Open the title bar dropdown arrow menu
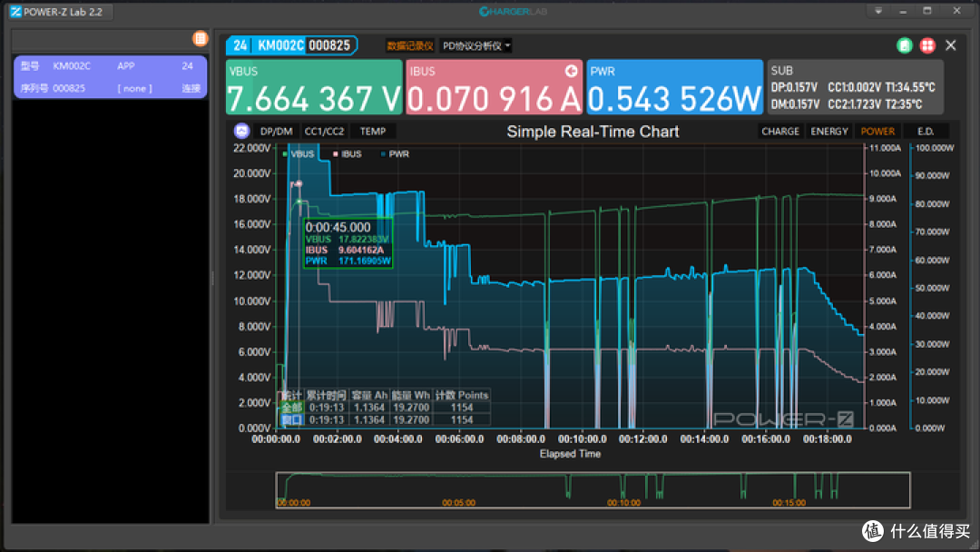This screenshot has height=552, width=980. (878, 11)
